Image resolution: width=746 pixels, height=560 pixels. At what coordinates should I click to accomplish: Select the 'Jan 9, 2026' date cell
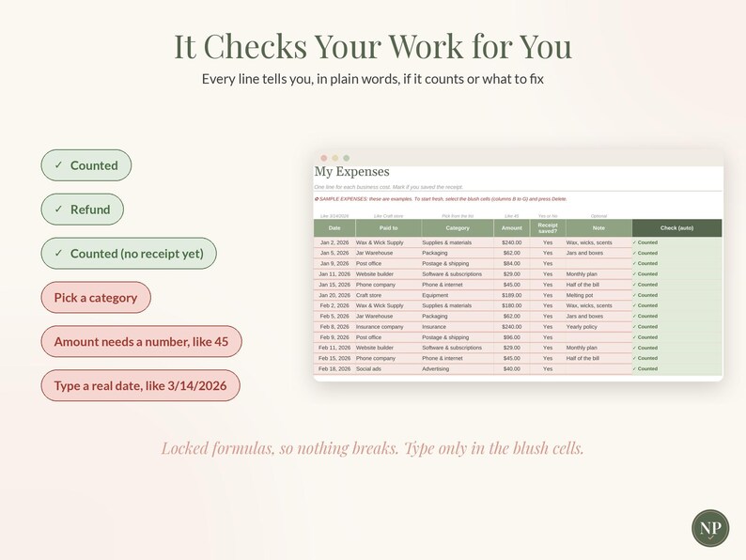(334, 264)
